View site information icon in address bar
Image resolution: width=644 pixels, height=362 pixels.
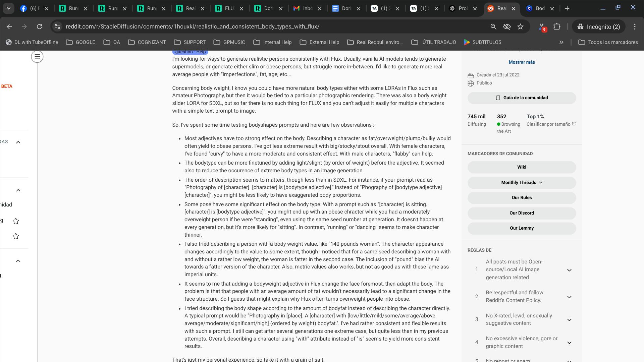point(57,26)
